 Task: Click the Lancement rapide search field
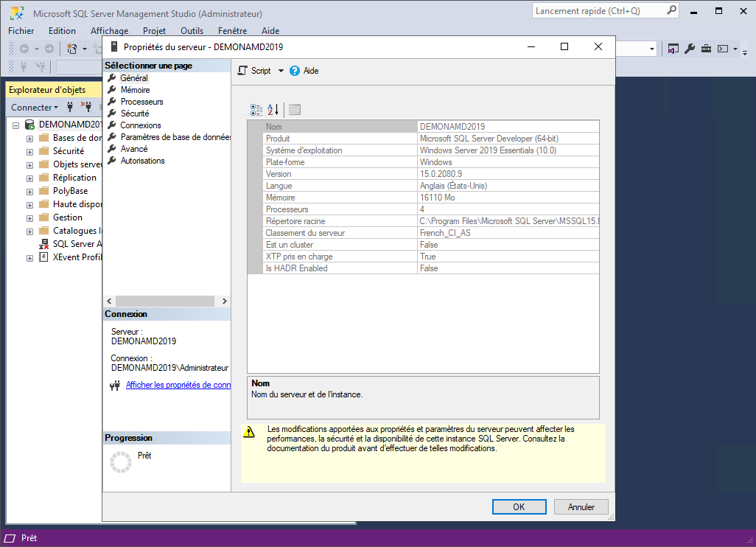tap(600, 11)
